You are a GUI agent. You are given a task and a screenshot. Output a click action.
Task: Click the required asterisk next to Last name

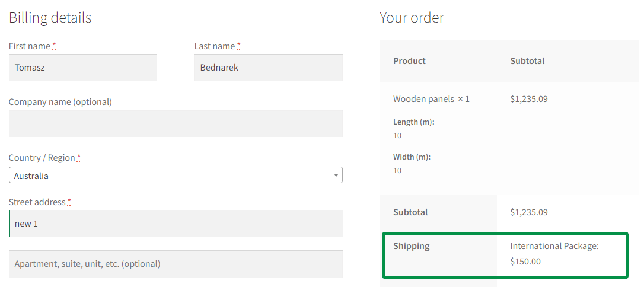pos(239,46)
